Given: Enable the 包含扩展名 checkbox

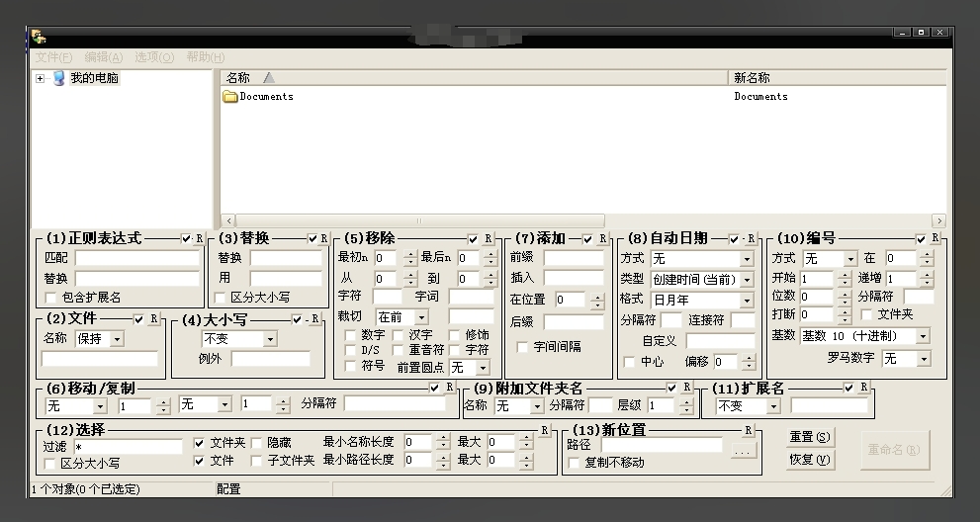Looking at the screenshot, I should tap(51, 298).
